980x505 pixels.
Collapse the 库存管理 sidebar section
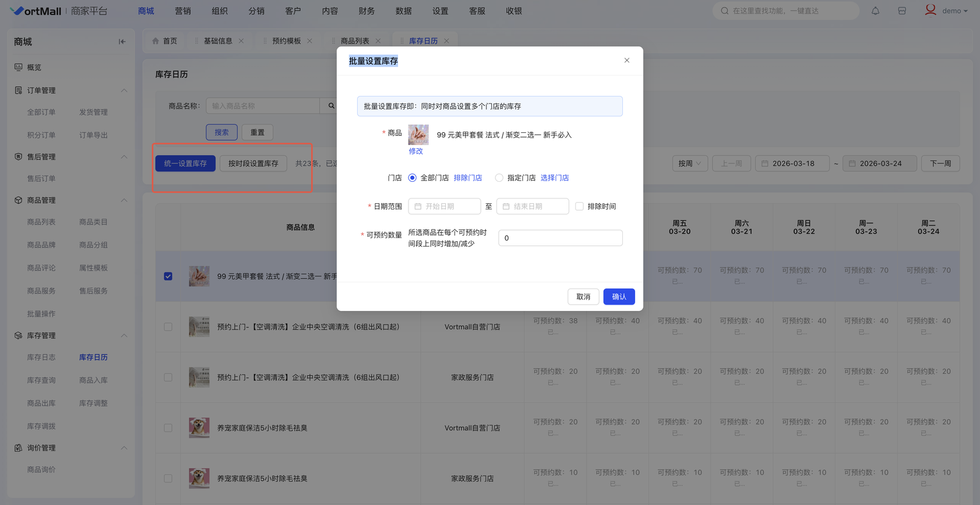[x=124, y=335]
